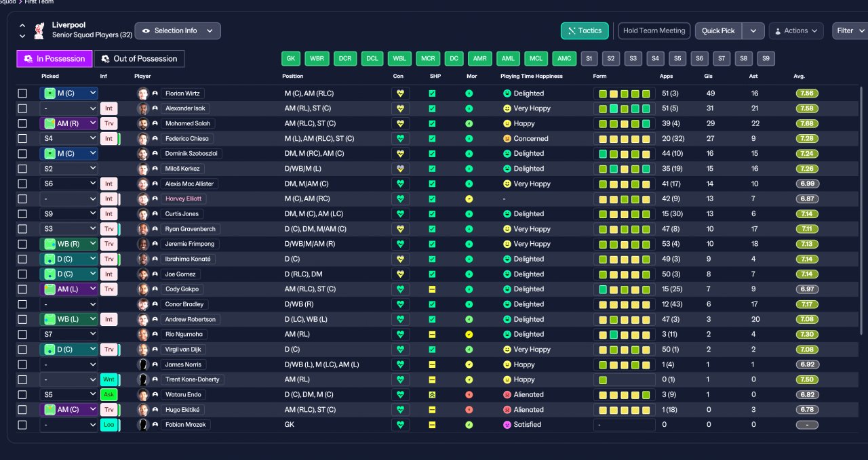
Task: Tick the Wataru Endo row checkbox
Action: pyautogui.click(x=22, y=394)
